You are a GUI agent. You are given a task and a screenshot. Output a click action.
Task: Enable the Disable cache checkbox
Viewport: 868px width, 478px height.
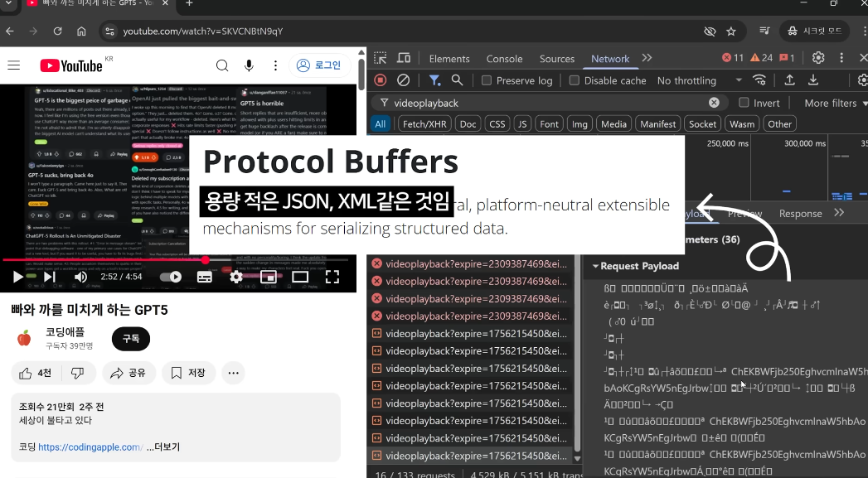(575, 81)
